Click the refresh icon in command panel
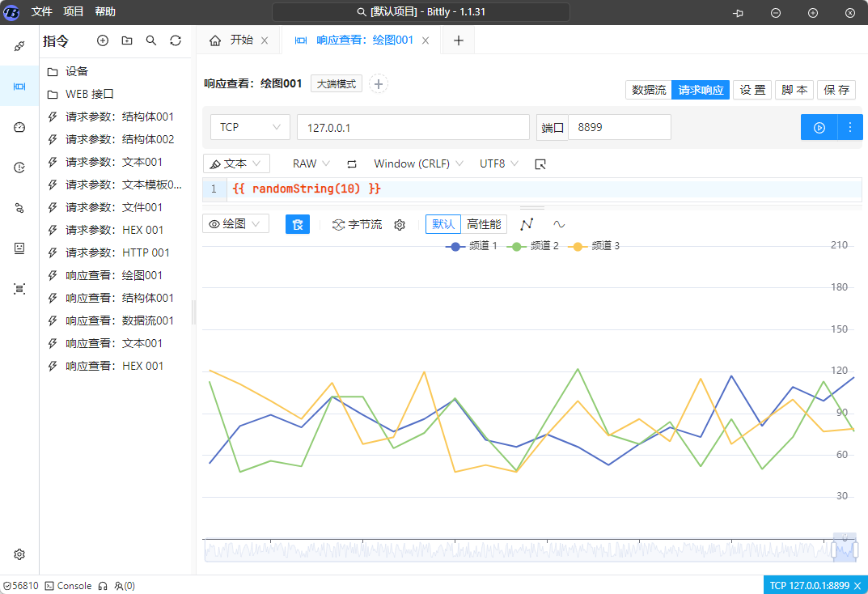Viewport: 868px width, 594px height. point(176,40)
